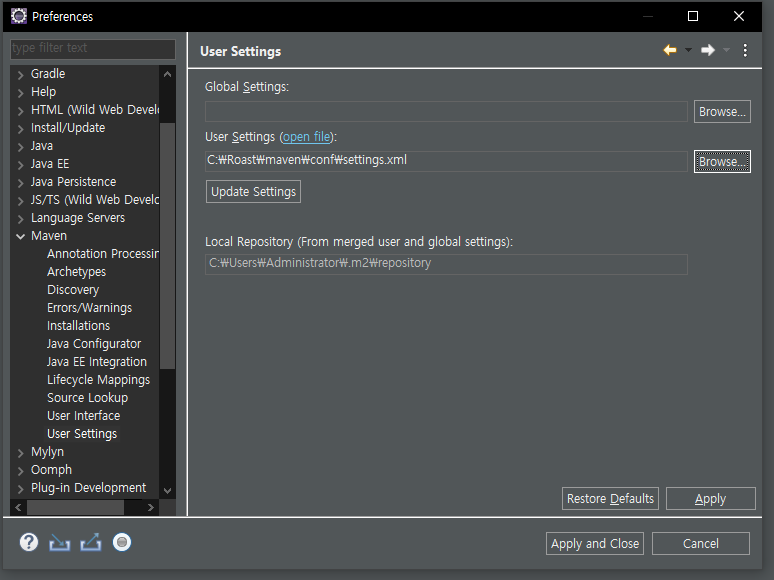Expand the Mylyn node

20,453
